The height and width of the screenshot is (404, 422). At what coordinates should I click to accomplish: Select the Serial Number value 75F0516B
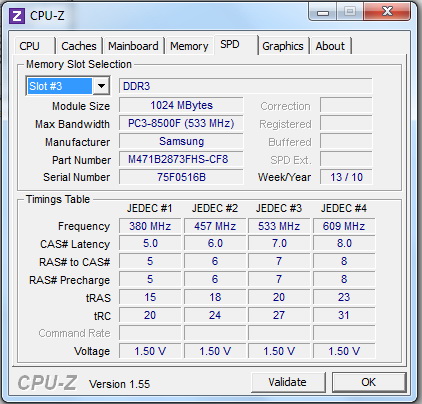point(181,177)
